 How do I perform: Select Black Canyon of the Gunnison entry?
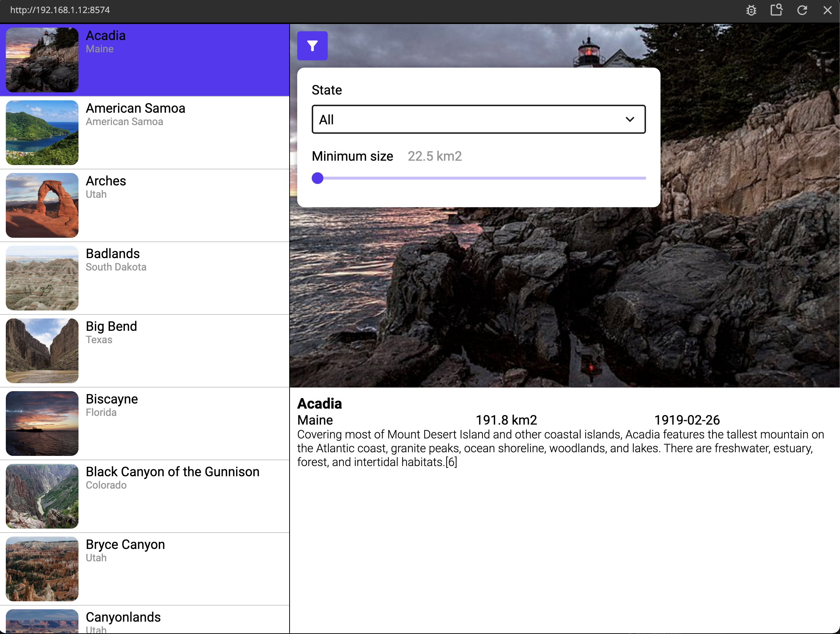pyautogui.click(x=145, y=496)
